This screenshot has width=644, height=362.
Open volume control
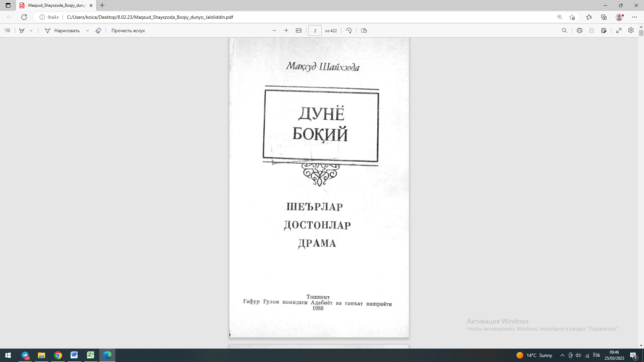tap(578, 355)
